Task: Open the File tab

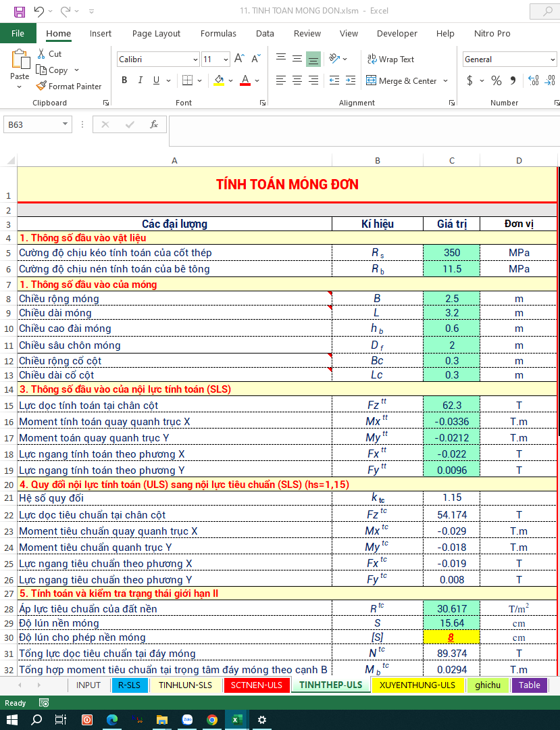Action: pyautogui.click(x=18, y=34)
